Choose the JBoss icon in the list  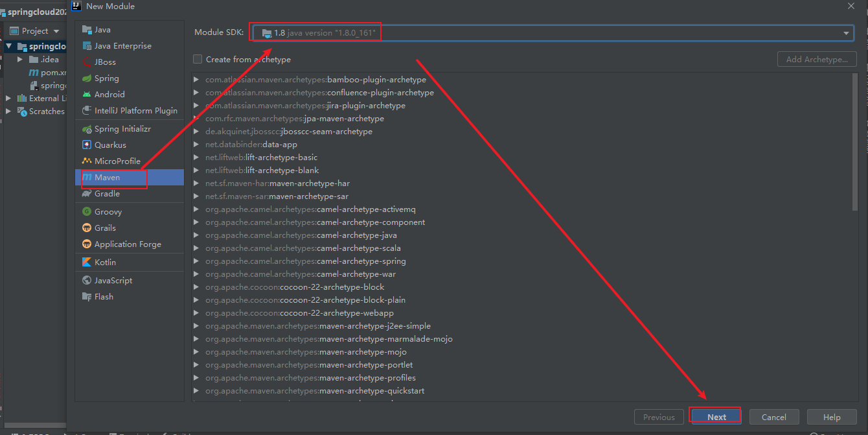tap(87, 62)
